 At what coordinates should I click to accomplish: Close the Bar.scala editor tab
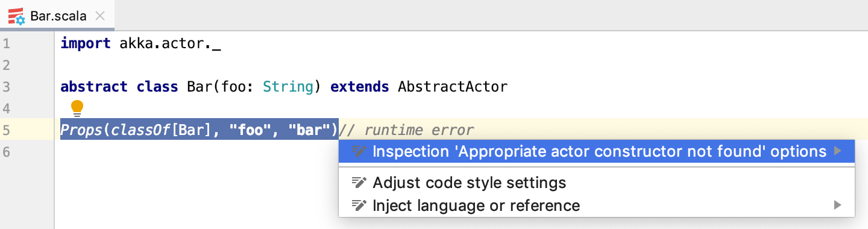pos(101,16)
